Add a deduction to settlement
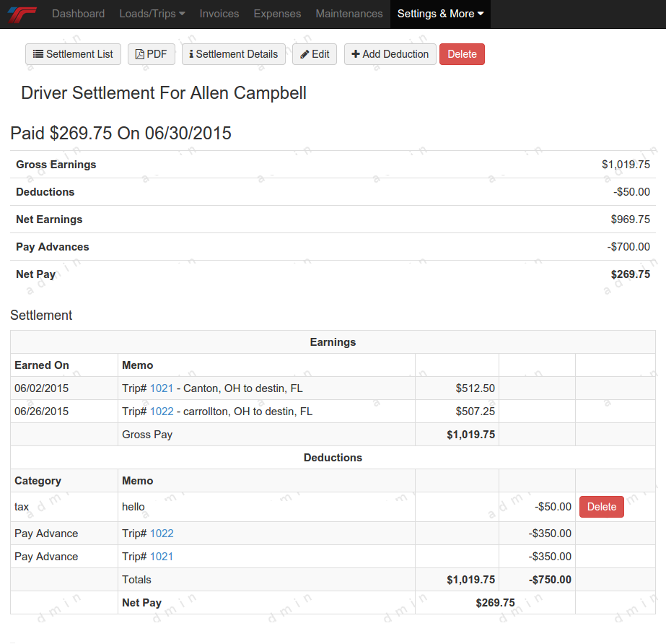This screenshot has height=644, width=666. 390,54
